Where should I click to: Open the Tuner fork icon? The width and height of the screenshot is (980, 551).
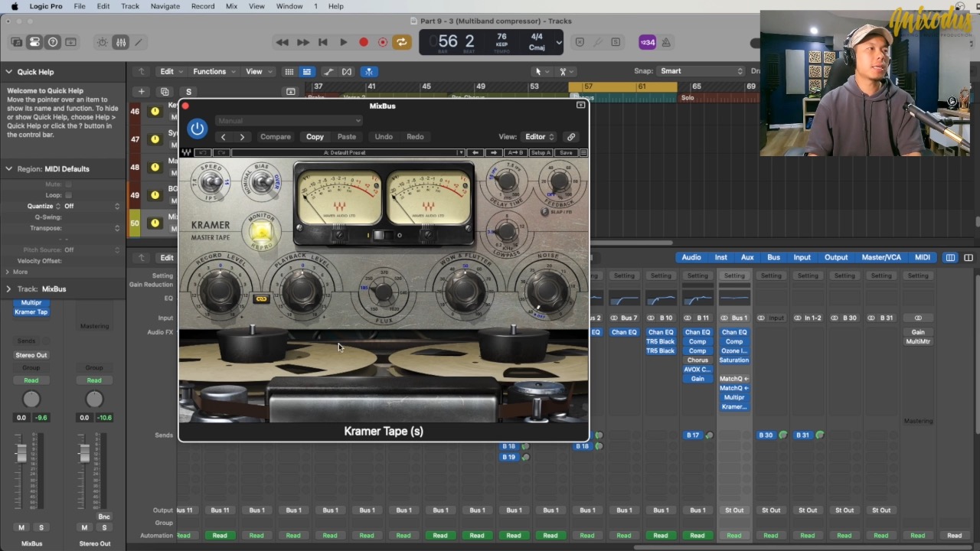tap(598, 42)
